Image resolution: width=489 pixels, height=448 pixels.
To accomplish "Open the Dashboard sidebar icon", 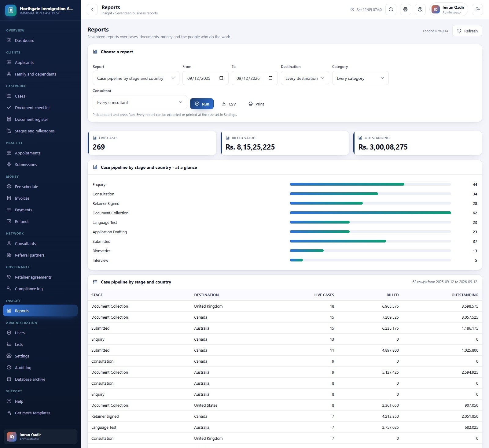I will click(9, 40).
